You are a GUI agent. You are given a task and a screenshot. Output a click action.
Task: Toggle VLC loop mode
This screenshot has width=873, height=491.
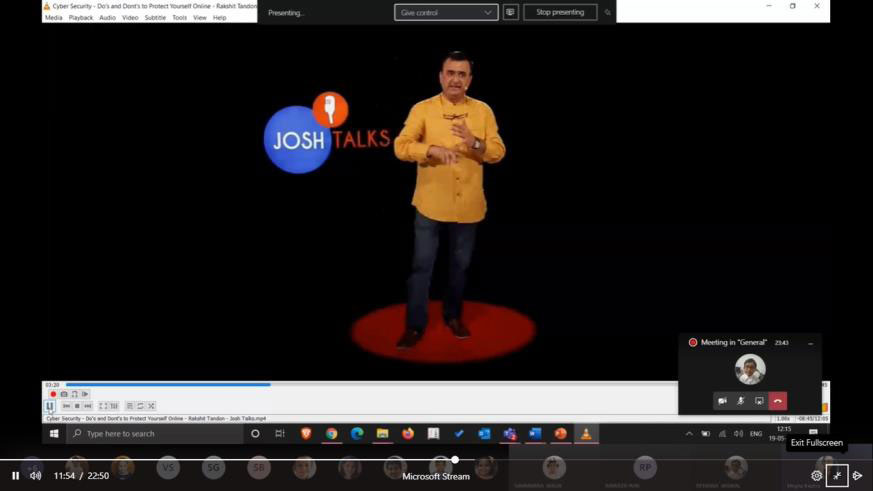click(x=140, y=406)
